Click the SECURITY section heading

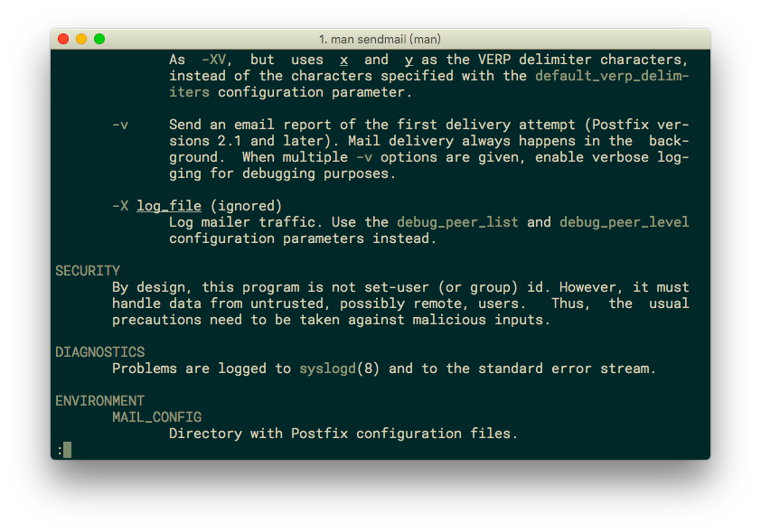88,271
